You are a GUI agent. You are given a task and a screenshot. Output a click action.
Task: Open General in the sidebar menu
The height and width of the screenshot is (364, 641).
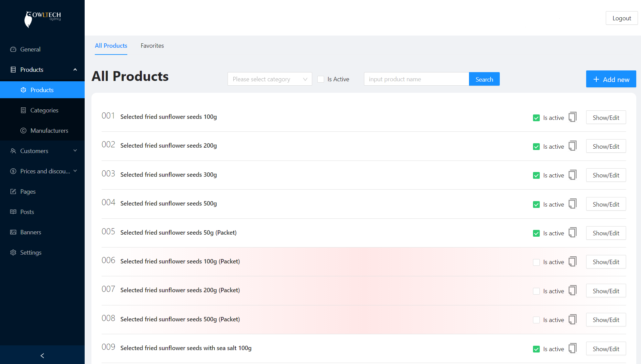pos(42,49)
